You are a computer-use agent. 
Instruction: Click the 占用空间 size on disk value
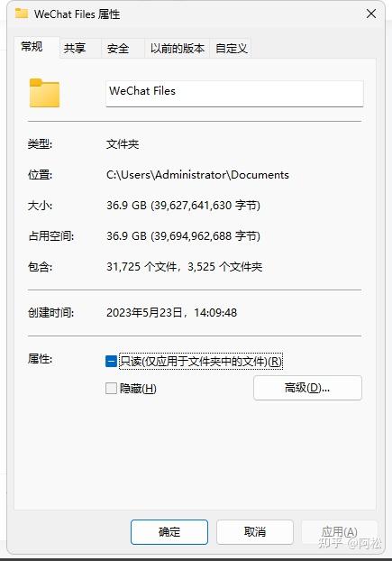(183, 235)
